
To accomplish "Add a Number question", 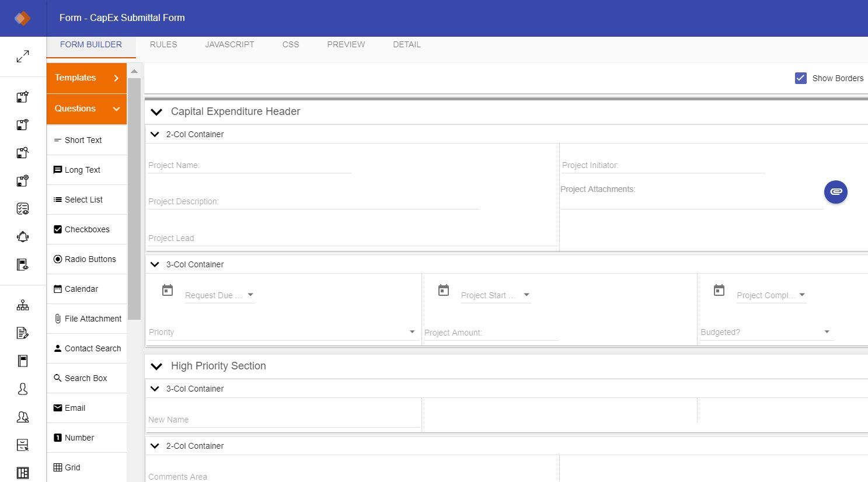I will click(x=86, y=438).
